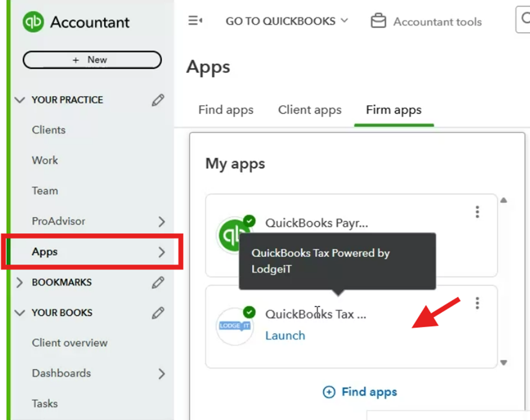Open Clients in the sidebar

coord(49,130)
